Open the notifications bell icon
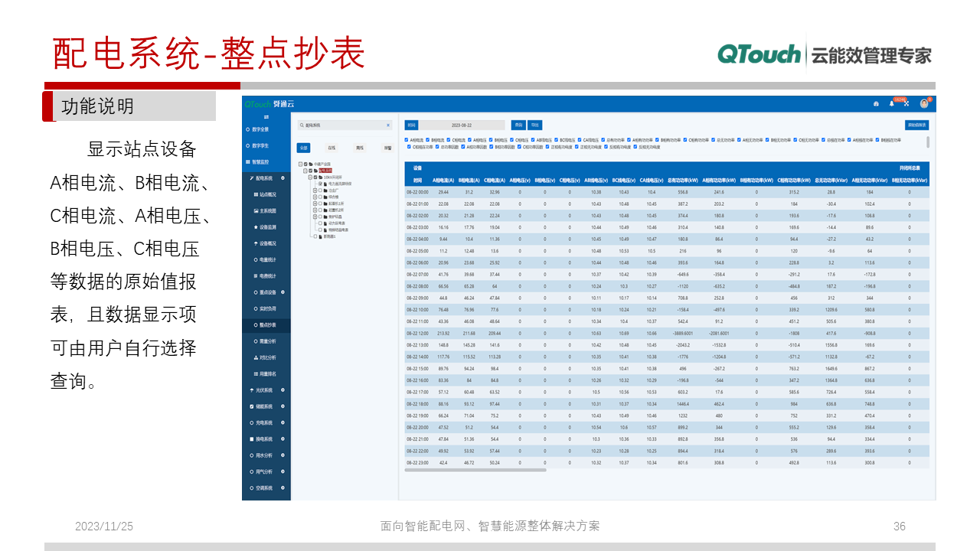Image resolution: width=980 pixels, height=551 pixels. click(x=891, y=103)
